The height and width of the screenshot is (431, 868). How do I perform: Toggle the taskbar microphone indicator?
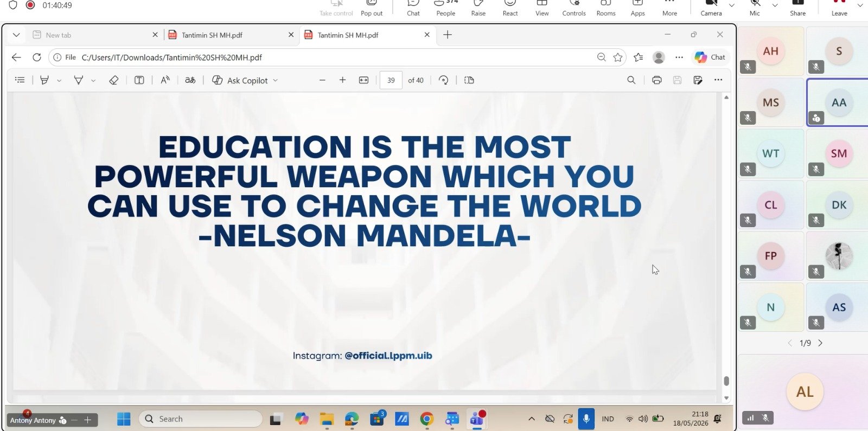[x=586, y=419]
